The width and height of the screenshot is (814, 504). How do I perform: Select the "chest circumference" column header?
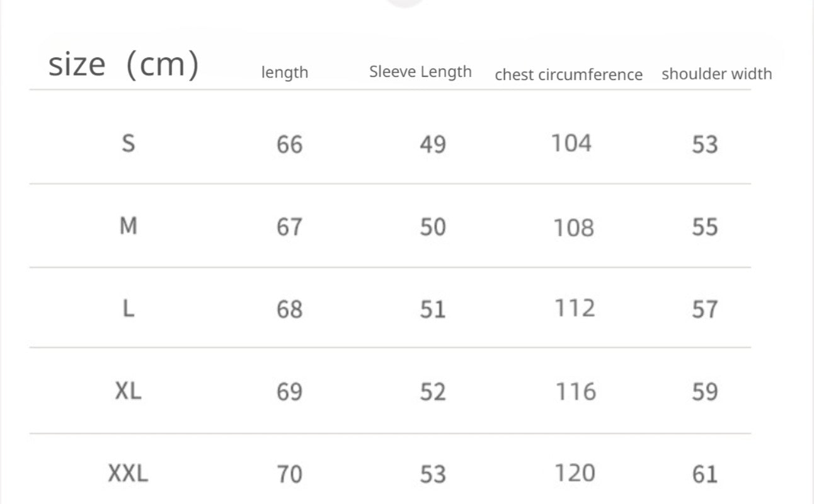568,74
